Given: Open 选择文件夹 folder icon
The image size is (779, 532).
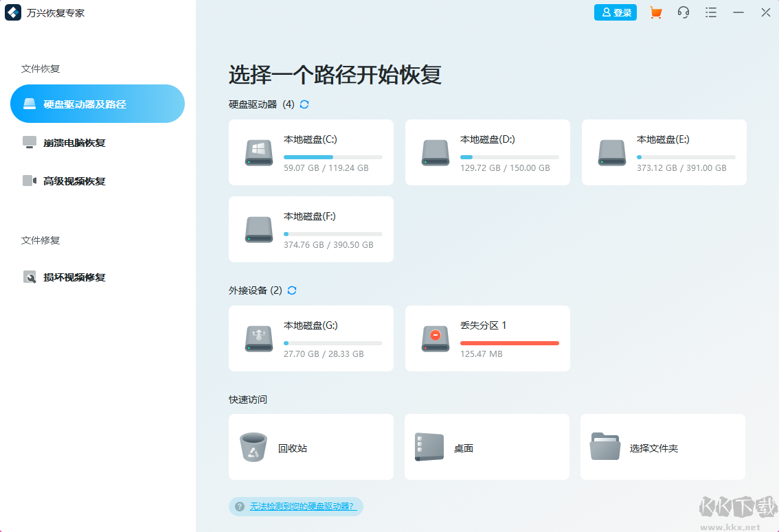Looking at the screenshot, I should coord(605,446).
